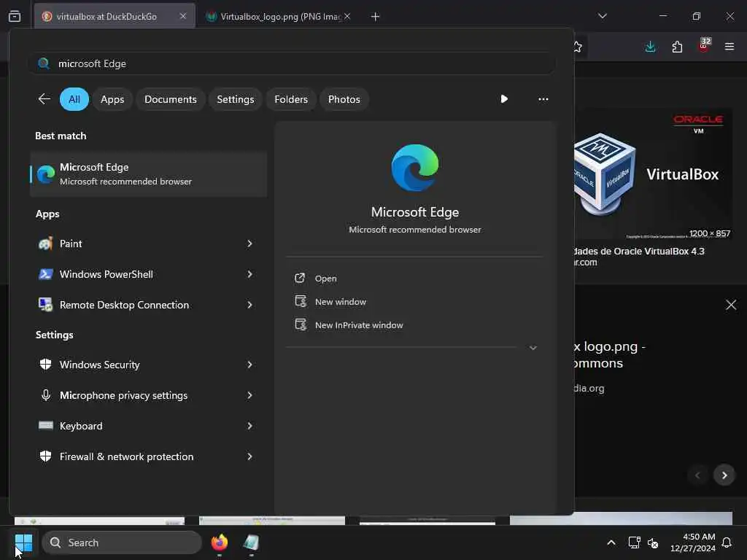Close the Virtualbox_logo.png tab

pos(348,16)
